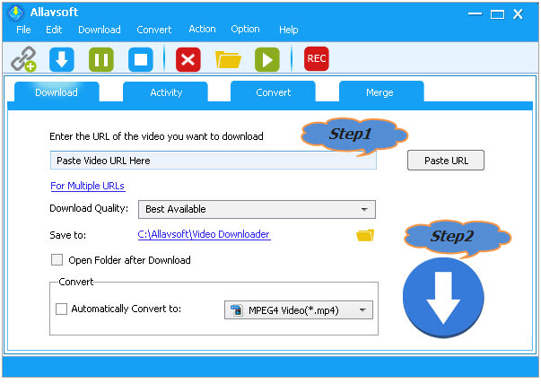
Task: Open the Download menu
Action: tap(100, 30)
